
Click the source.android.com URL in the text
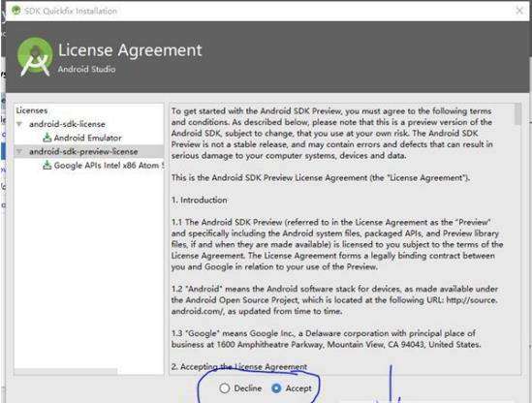pos(472,300)
